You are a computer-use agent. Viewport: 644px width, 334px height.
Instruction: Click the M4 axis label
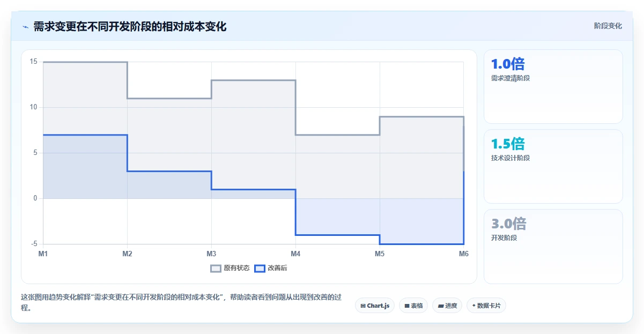[295, 254]
